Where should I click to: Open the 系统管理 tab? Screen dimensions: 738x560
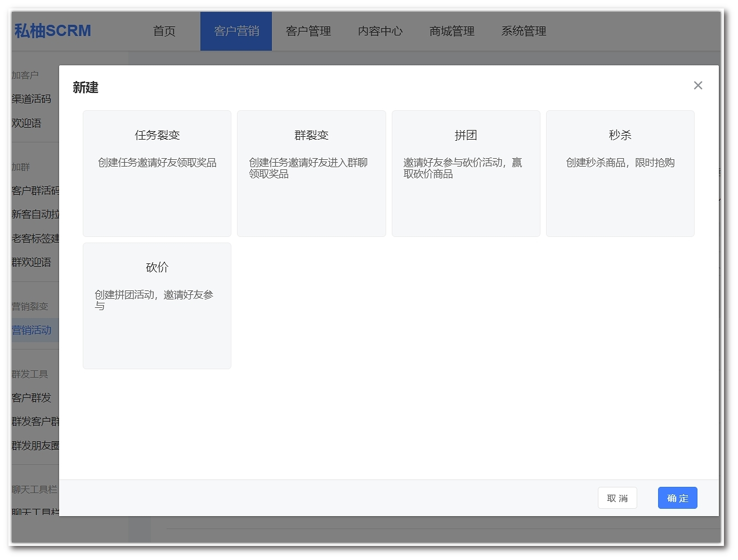[524, 32]
